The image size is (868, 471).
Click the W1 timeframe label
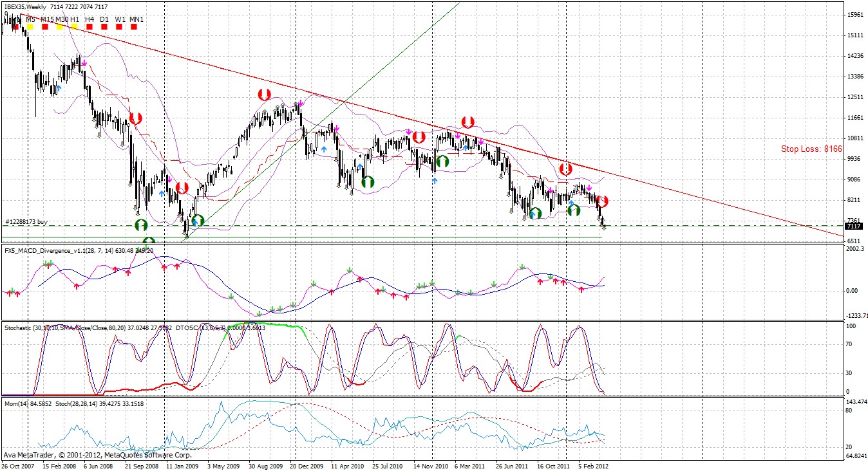120,19
